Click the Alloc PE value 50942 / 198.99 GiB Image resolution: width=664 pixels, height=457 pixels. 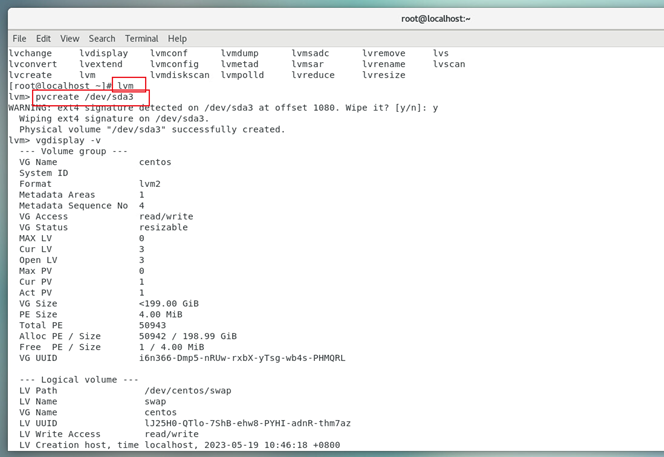click(188, 336)
